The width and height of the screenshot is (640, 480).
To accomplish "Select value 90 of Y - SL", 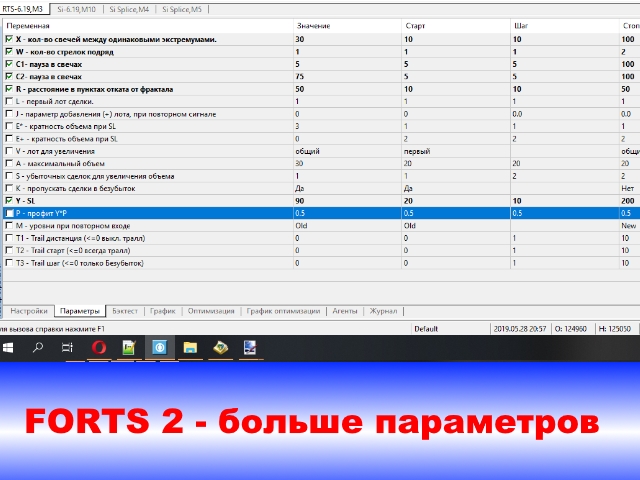I will point(300,201).
